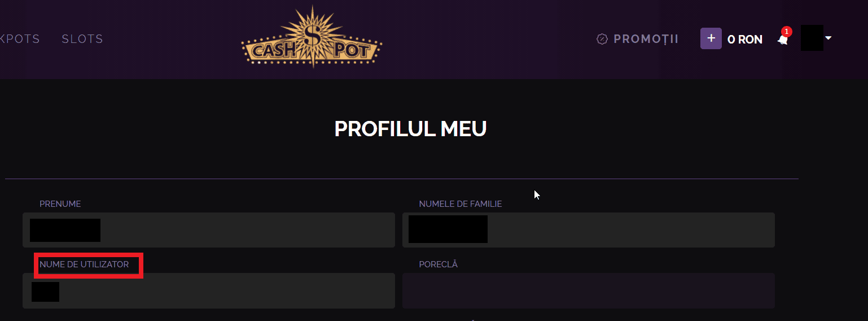Click inside the empty Poreclă field
The height and width of the screenshot is (321, 868).
pyautogui.click(x=589, y=290)
